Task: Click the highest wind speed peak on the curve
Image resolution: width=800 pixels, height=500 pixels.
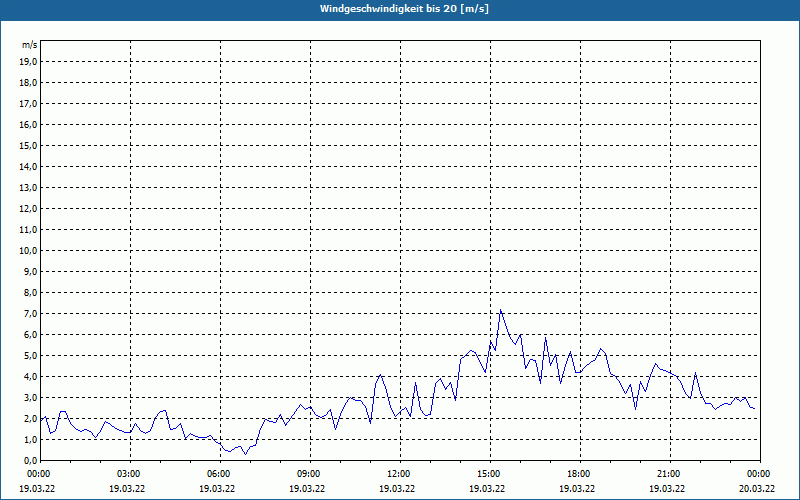Action: point(500,310)
